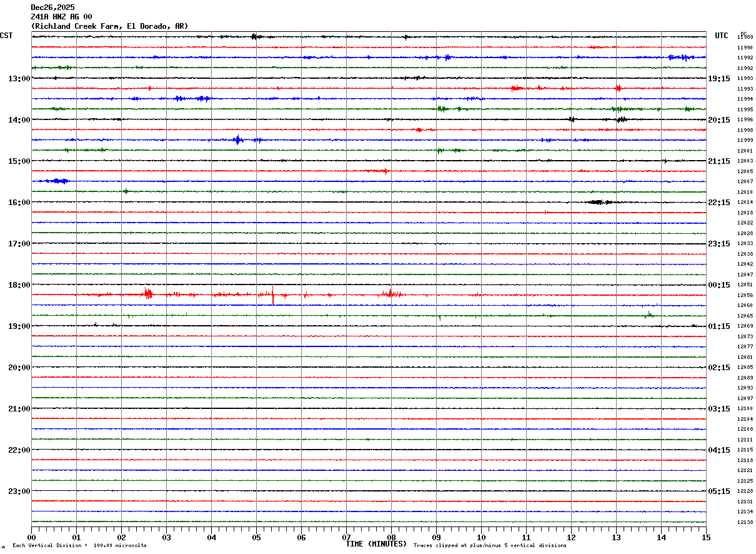Screen dimensions: 756x554
Task: Click the DC offset value '12014'
Action: click(745, 203)
